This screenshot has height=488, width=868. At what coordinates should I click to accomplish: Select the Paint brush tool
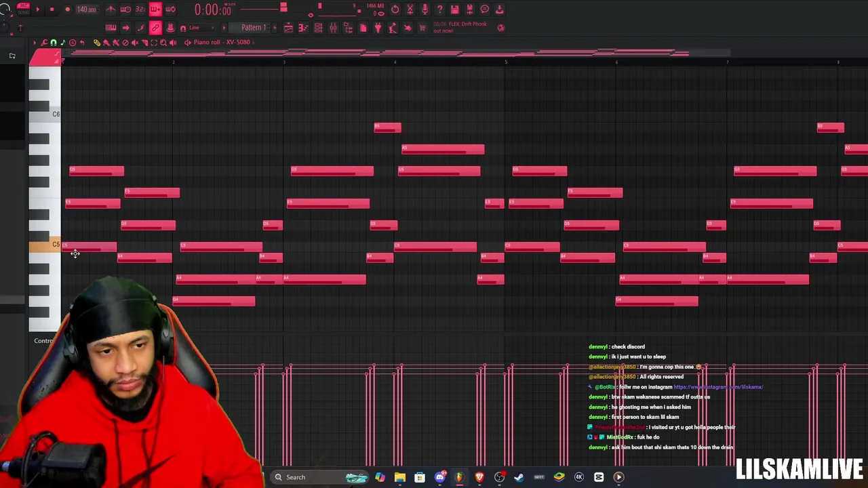pos(106,42)
